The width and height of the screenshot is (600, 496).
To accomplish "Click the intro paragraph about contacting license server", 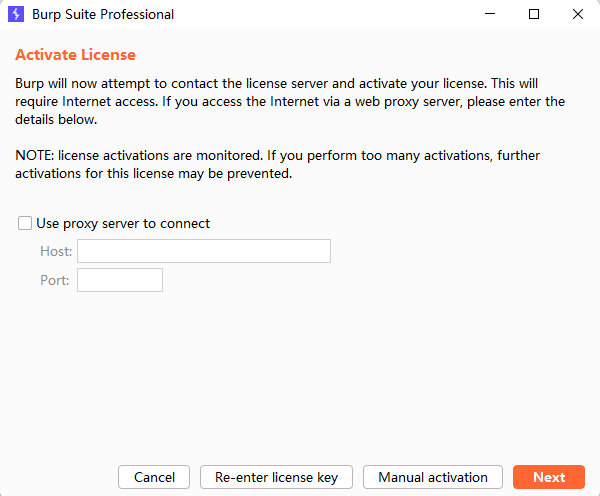I will pyautogui.click(x=290, y=101).
